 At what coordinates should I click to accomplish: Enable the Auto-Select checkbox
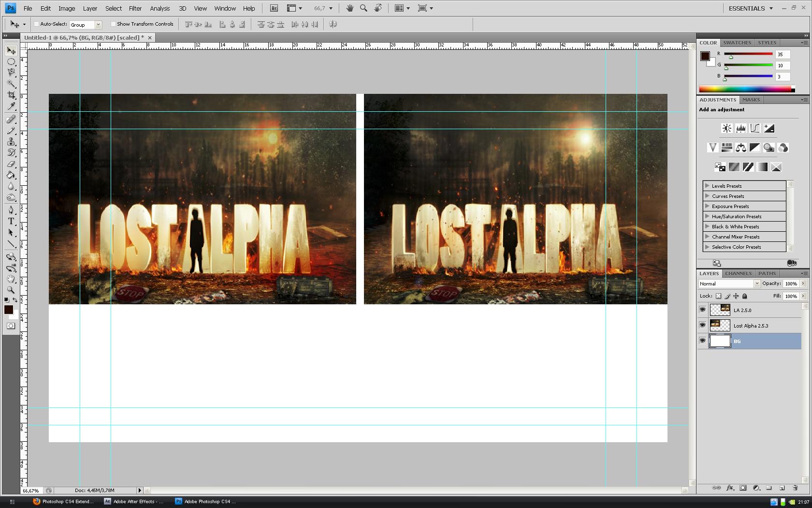click(36, 24)
